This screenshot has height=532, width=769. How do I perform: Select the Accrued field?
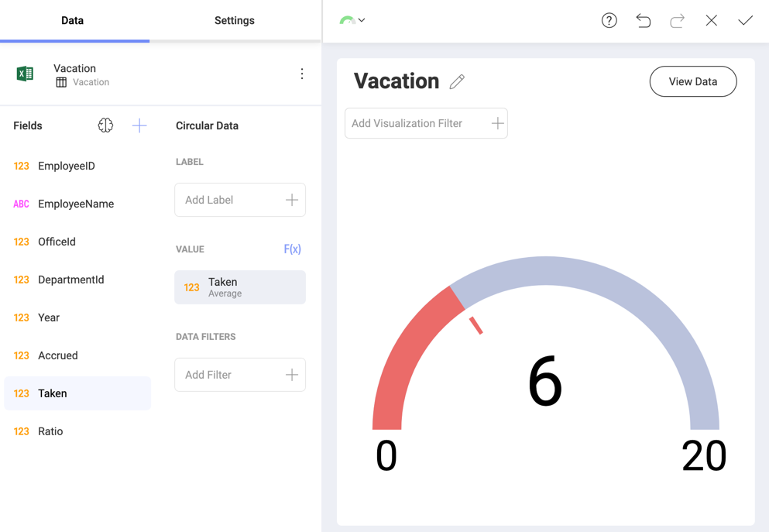point(77,355)
